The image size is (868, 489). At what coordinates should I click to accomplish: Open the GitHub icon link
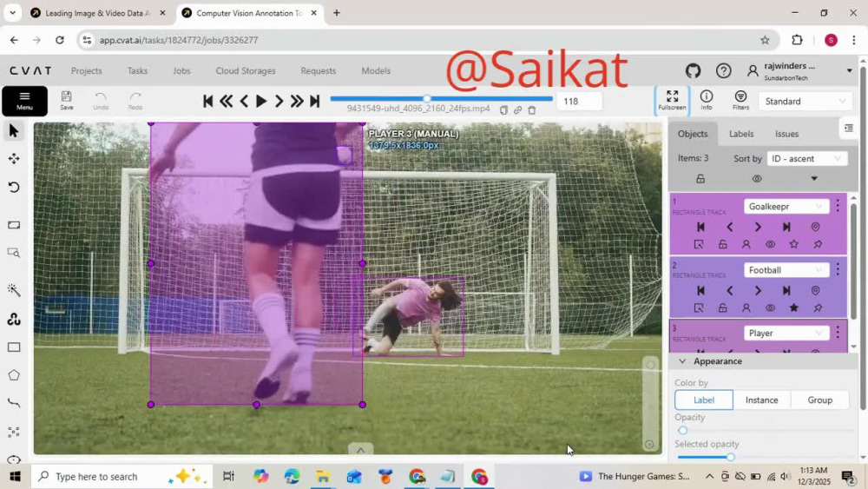click(x=693, y=71)
